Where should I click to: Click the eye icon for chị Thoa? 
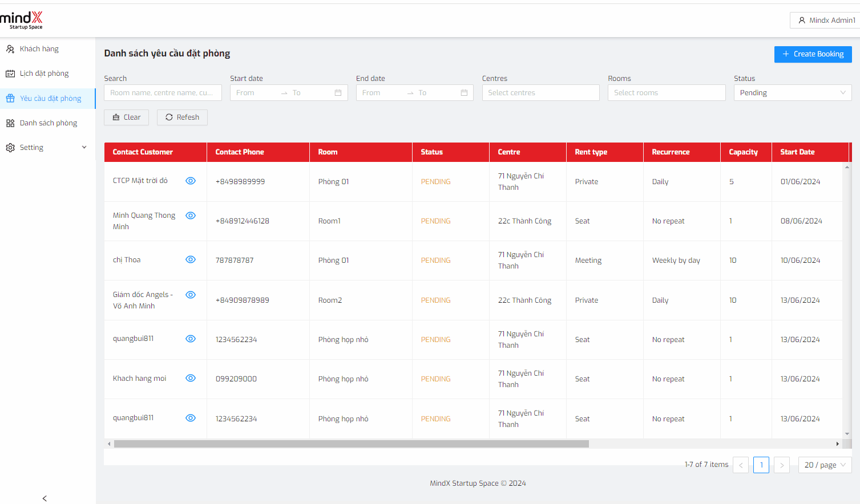191,259
